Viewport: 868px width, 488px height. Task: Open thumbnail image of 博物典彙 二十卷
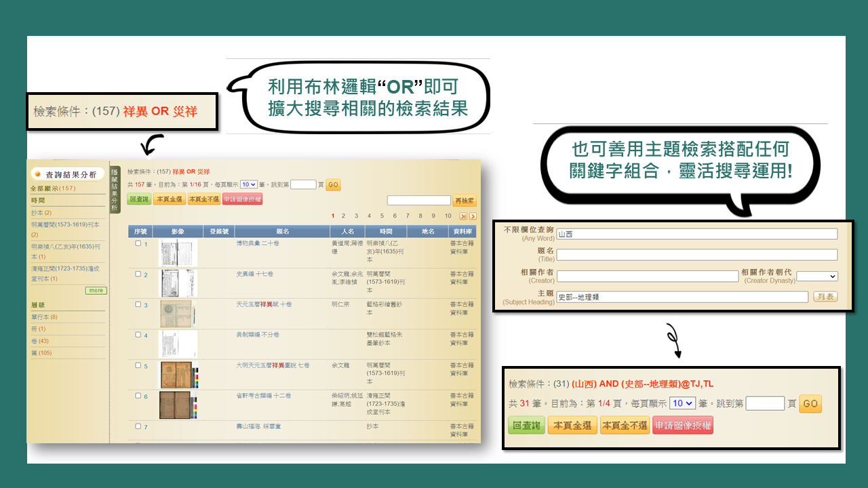[178, 252]
